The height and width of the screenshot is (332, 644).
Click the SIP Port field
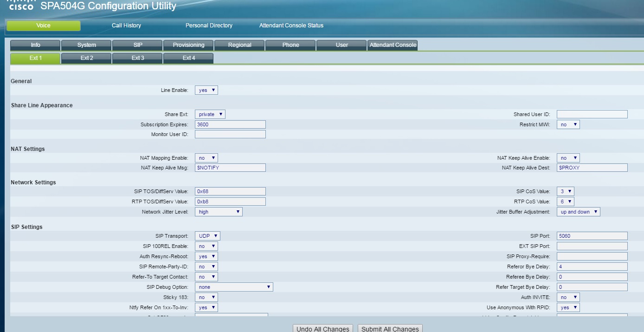592,236
